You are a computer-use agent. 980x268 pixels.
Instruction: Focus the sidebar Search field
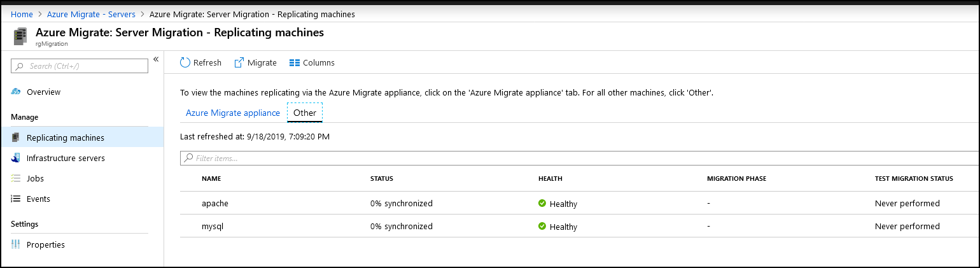click(80, 66)
